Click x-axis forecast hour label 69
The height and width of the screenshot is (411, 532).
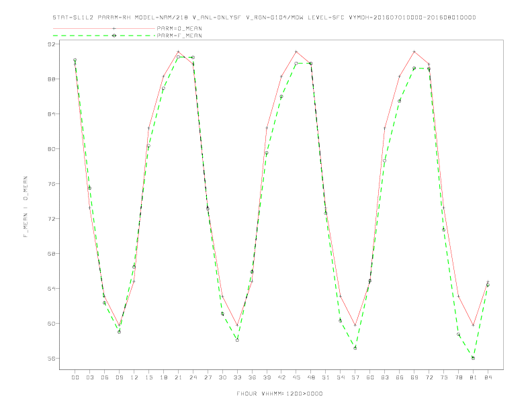click(414, 377)
